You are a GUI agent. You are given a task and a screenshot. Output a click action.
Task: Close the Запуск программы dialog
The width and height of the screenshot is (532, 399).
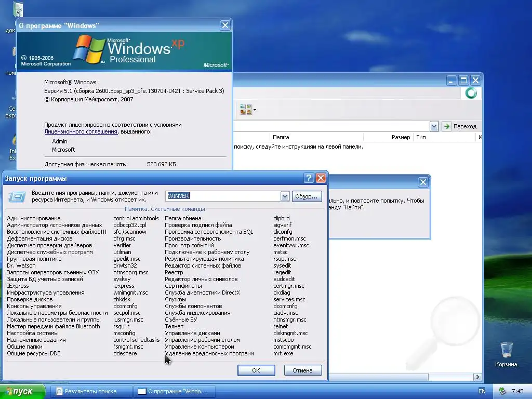click(x=321, y=178)
